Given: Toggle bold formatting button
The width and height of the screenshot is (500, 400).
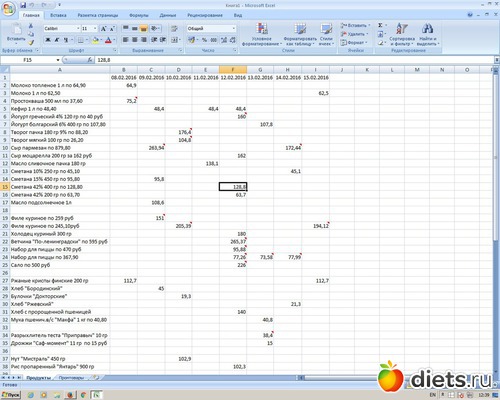Looking at the screenshot, I should (48, 40).
